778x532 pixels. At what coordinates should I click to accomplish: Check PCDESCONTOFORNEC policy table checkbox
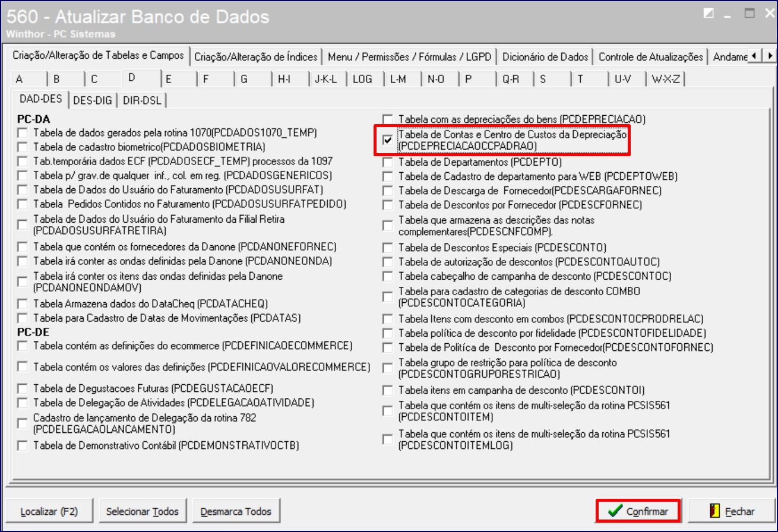387,347
